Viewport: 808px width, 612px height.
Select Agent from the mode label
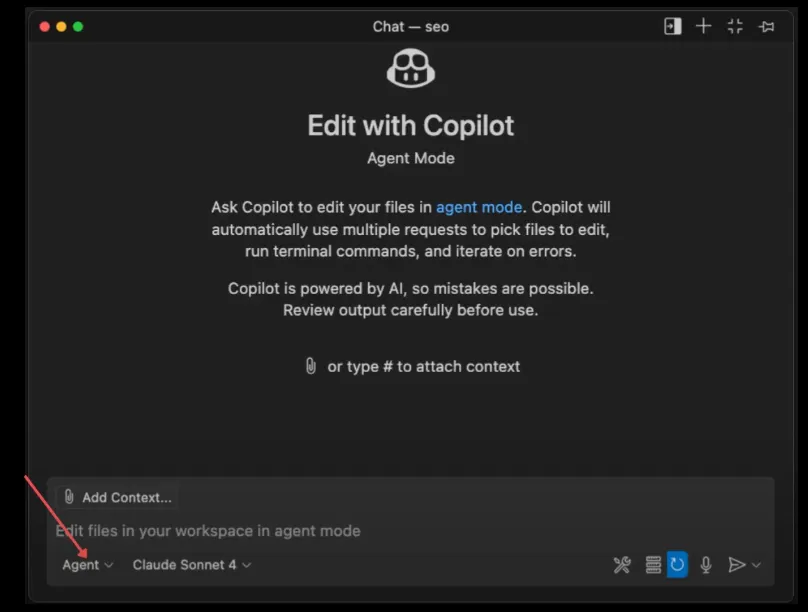pos(79,564)
